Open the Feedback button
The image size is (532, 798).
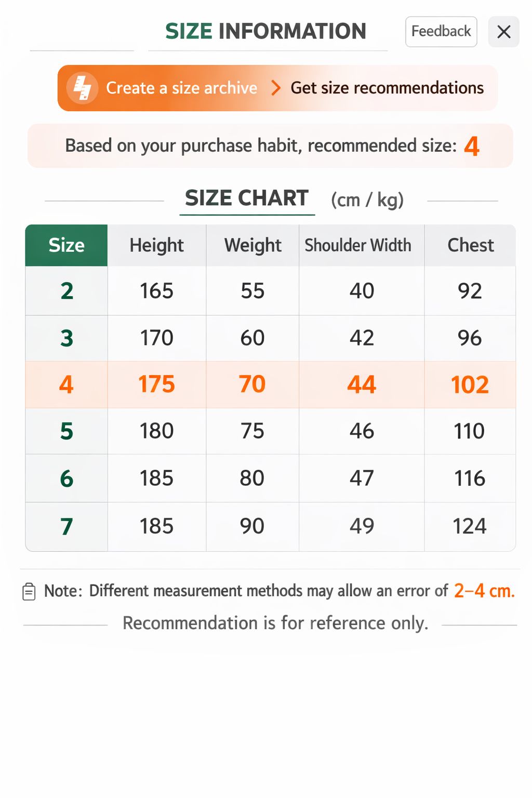(x=441, y=32)
